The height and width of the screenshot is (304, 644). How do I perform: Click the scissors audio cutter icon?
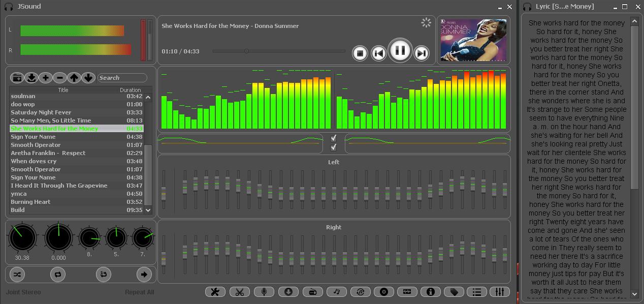(x=239, y=292)
